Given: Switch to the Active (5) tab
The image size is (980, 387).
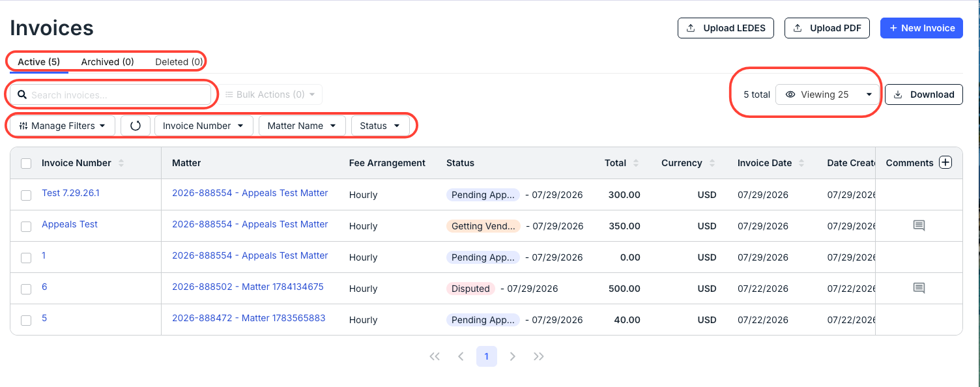Looking at the screenshot, I should click(38, 62).
